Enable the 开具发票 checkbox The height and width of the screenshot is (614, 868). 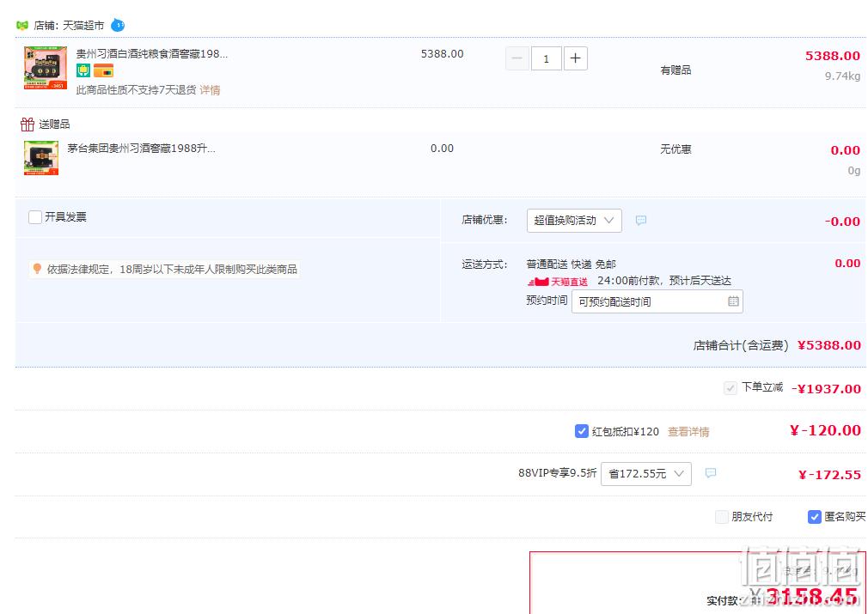coord(35,217)
